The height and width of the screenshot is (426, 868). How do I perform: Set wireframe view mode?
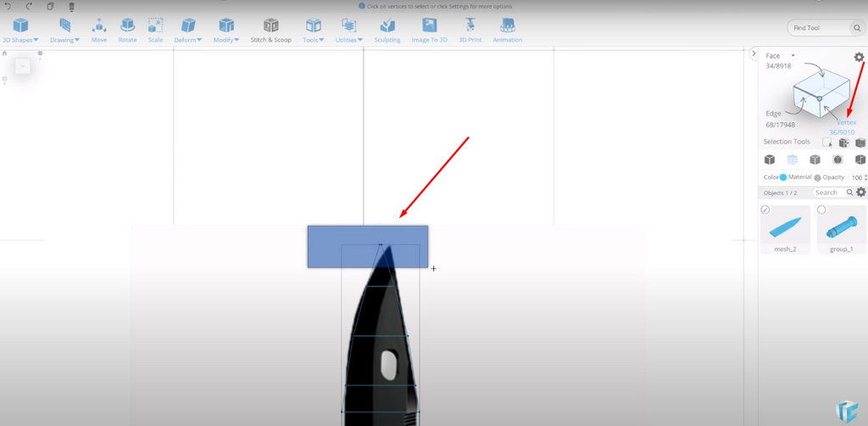pyautogui.click(x=793, y=160)
